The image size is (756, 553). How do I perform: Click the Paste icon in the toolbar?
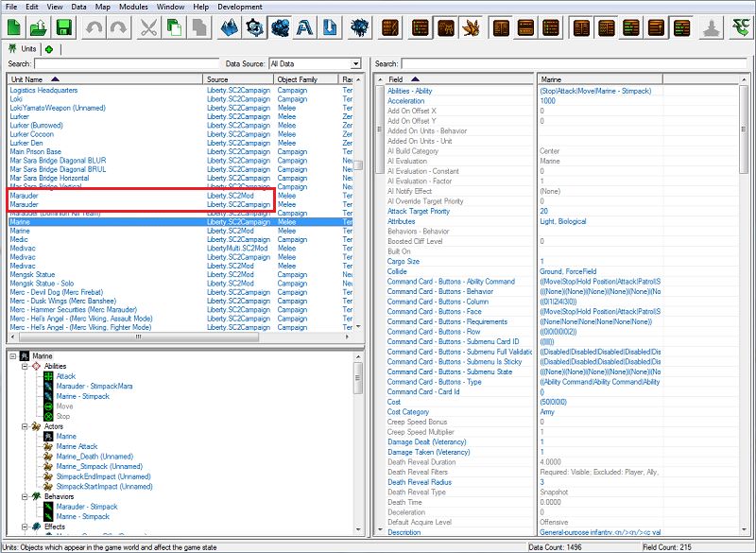click(x=198, y=27)
